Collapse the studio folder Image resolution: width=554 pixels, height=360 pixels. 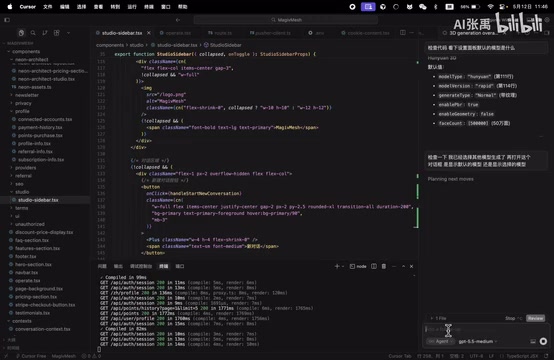(22, 192)
